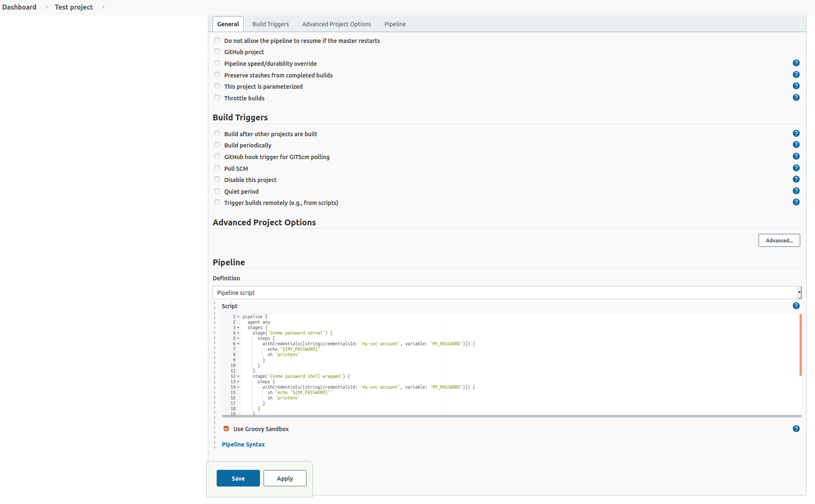Click help icon beside Build periodically

point(796,145)
